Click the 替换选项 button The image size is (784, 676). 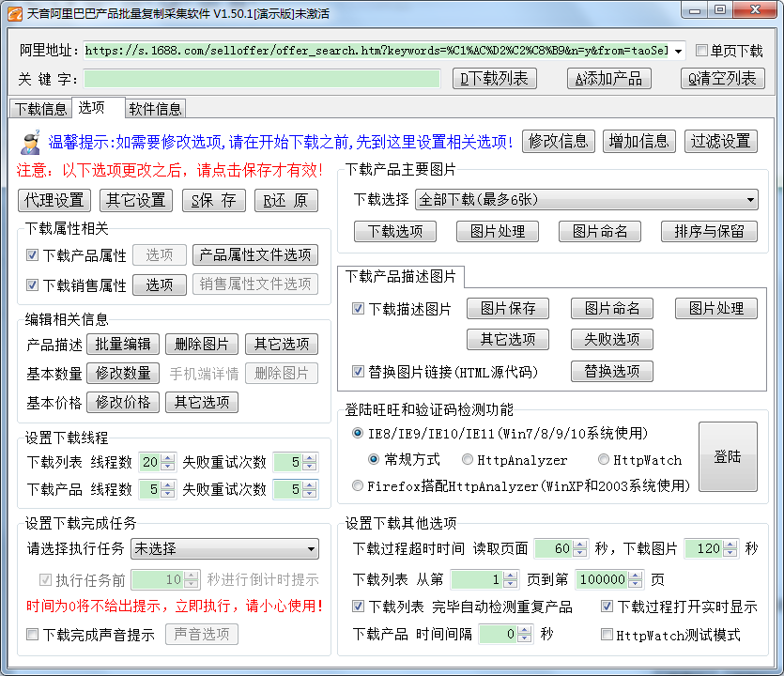[x=612, y=371]
